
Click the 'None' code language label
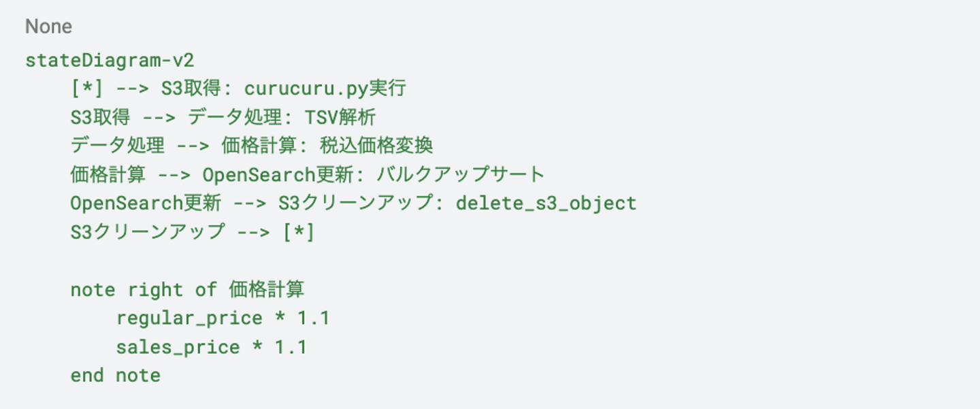48,27
